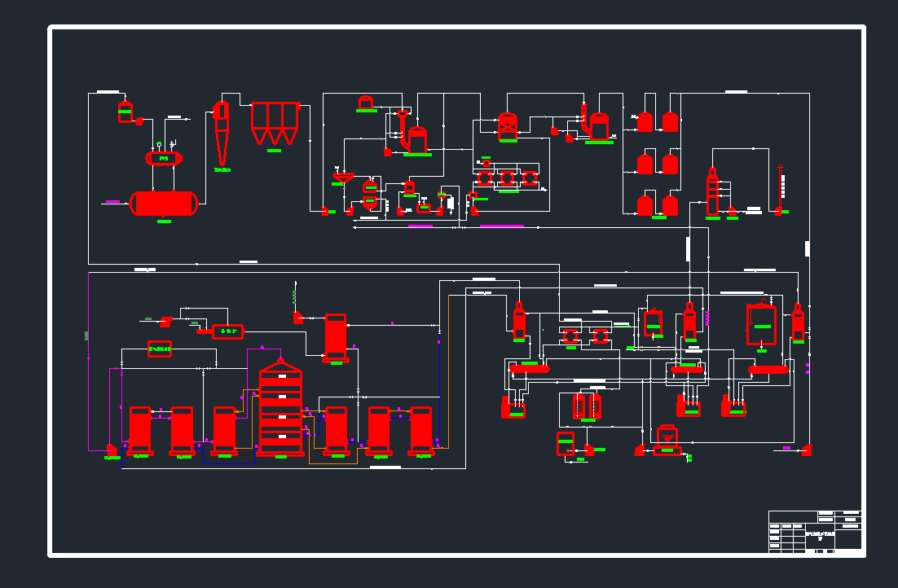The image size is (898, 588).
Task: Click the twin coil vessels in lower middle
Action: [x=587, y=406]
